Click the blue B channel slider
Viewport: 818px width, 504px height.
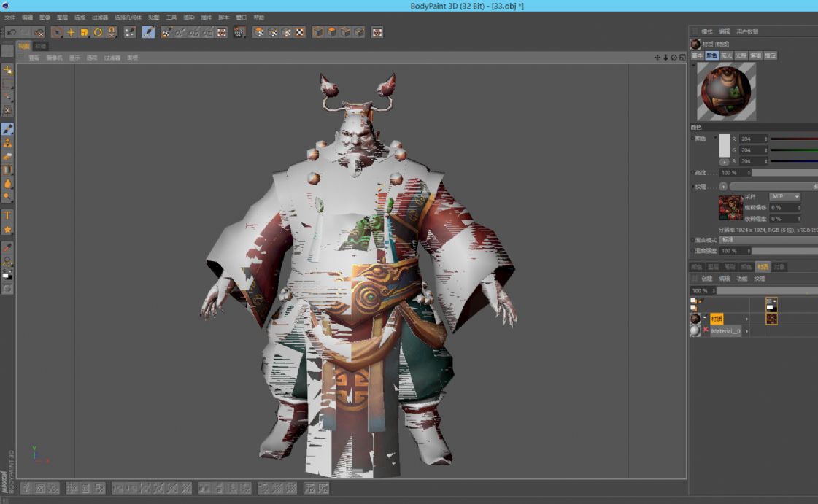point(794,162)
